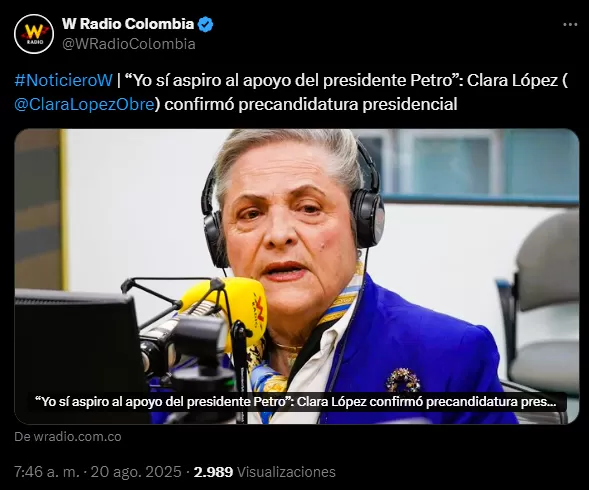Follow the De wradio.com.co source link

[x=68, y=437]
